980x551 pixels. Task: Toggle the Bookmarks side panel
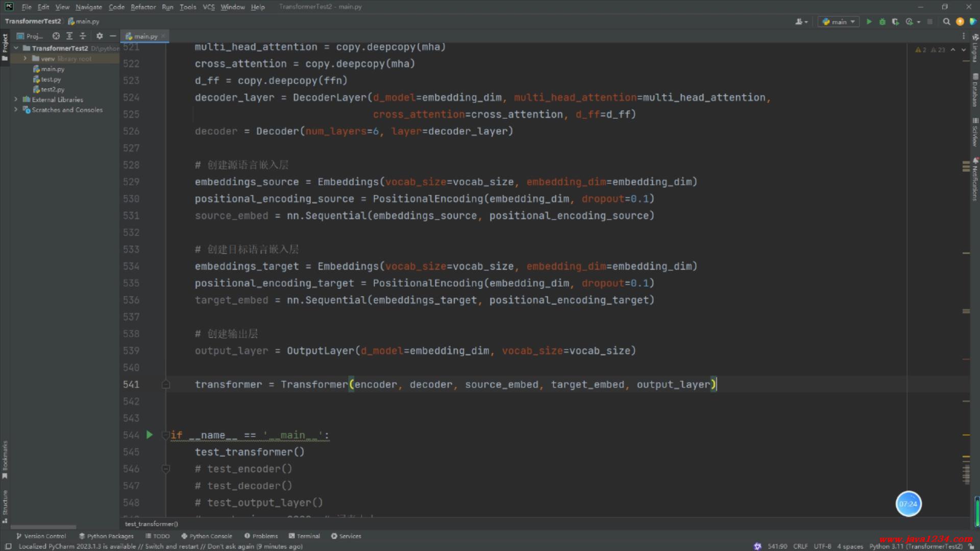pos(5,459)
